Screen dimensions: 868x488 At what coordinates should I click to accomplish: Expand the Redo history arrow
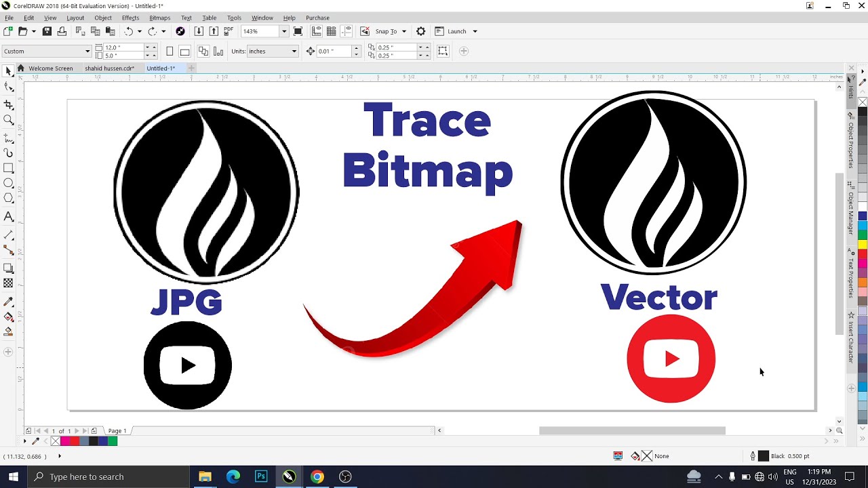coord(163,31)
